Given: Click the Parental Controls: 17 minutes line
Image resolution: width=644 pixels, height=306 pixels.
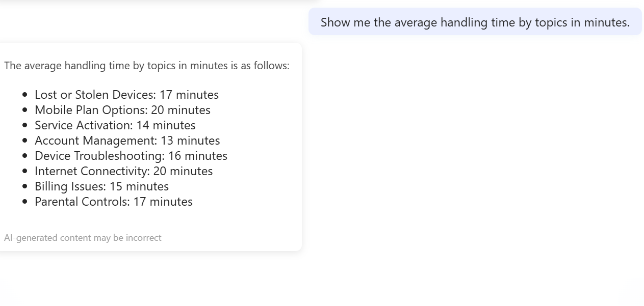Looking at the screenshot, I should (x=113, y=202).
